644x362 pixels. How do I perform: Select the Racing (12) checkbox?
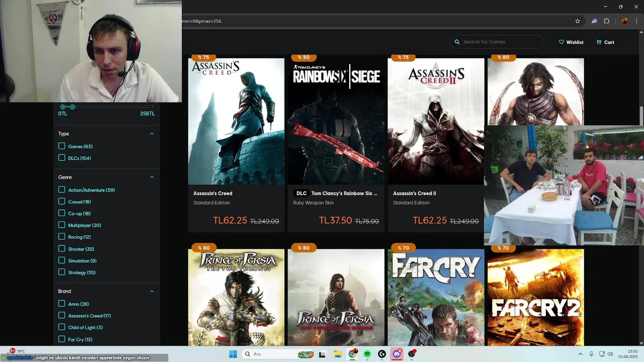click(x=62, y=236)
